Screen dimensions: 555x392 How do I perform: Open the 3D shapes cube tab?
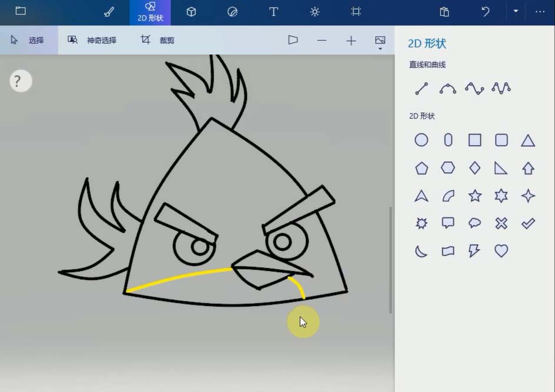(191, 12)
